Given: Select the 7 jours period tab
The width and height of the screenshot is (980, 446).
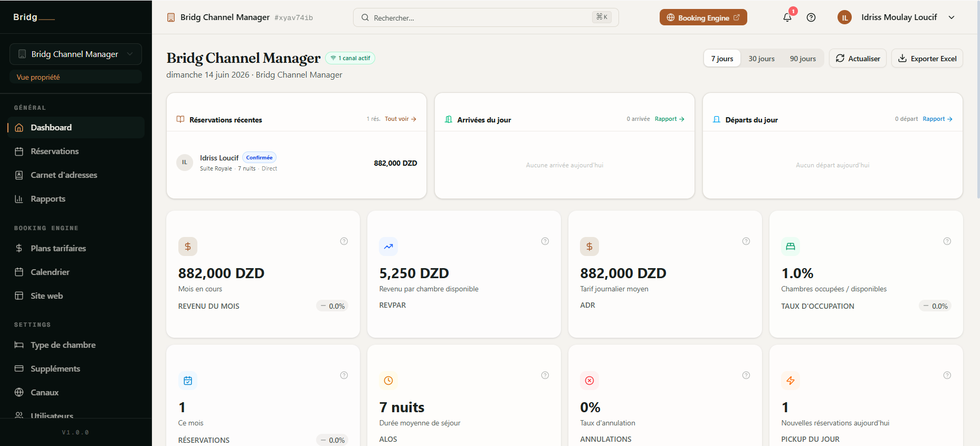Looking at the screenshot, I should [x=722, y=59].
